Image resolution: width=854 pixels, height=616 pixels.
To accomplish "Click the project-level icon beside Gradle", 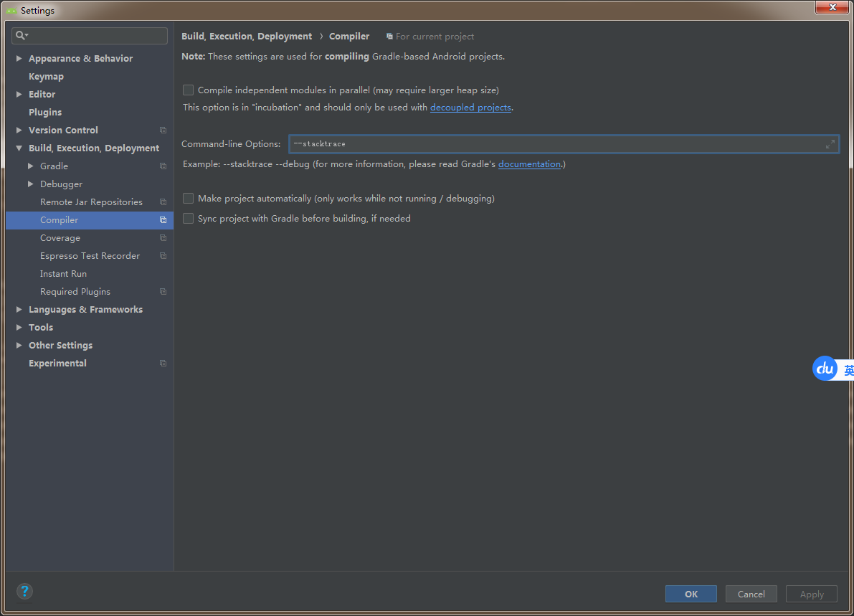I will (163, 166).
